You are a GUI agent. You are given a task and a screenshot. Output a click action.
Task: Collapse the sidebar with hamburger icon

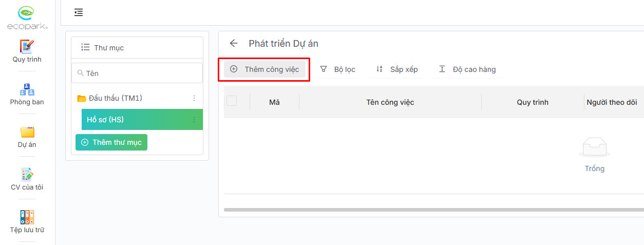(79, 12)
